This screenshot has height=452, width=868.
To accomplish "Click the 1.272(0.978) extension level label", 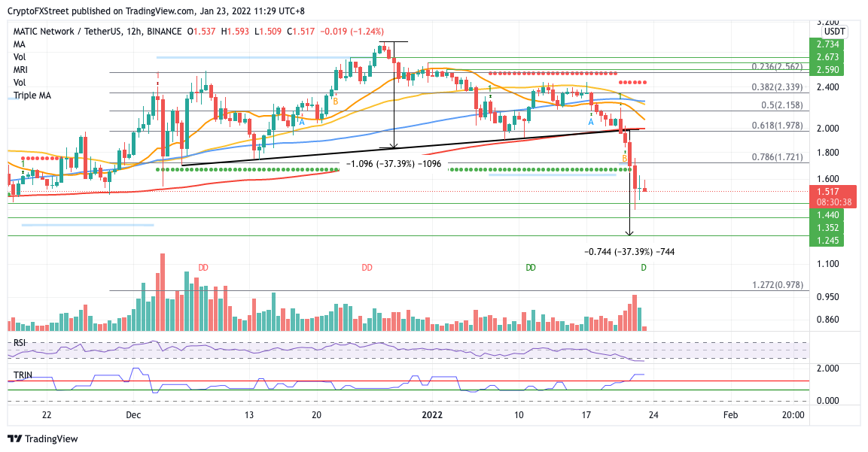I will (777, 285).
